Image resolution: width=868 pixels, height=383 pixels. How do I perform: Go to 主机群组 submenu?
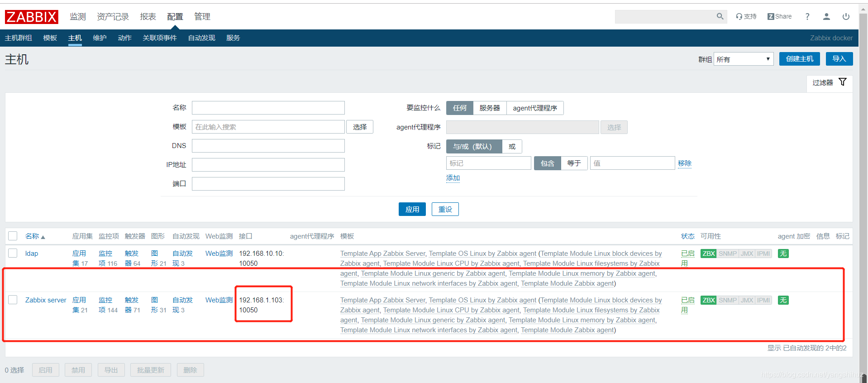coord(19,38)
